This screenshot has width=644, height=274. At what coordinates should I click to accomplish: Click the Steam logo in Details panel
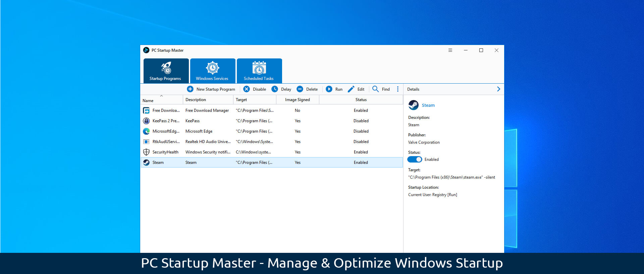(x=414, y=105)
